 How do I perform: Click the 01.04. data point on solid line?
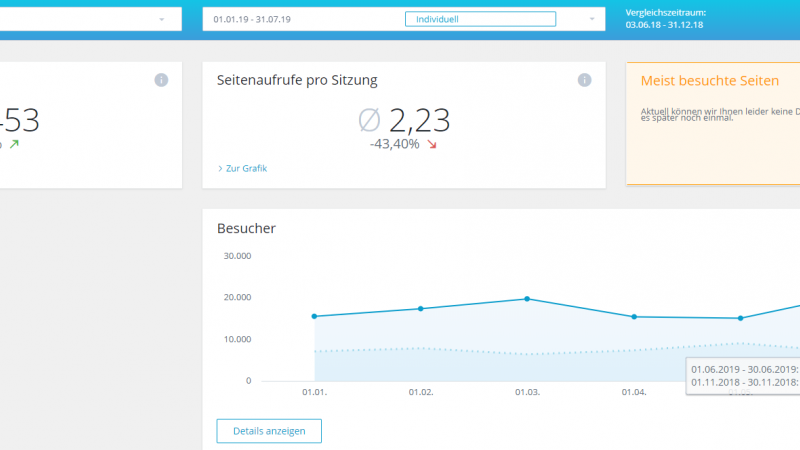[634, 317]
